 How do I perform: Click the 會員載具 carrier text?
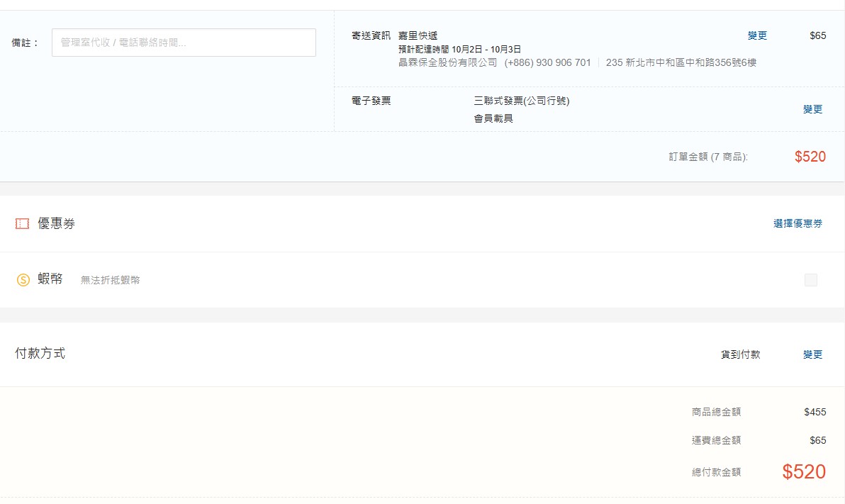(493, 118)
